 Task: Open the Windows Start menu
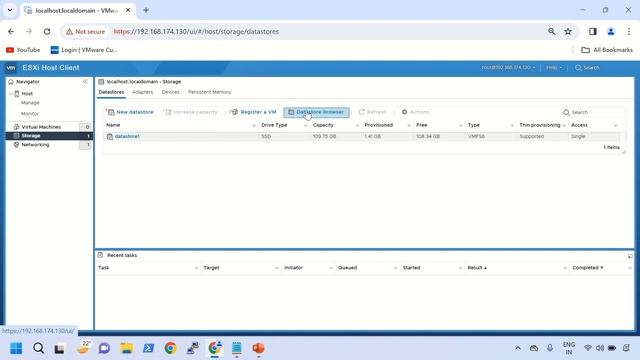pyautogui.click(x=16, y=348)
